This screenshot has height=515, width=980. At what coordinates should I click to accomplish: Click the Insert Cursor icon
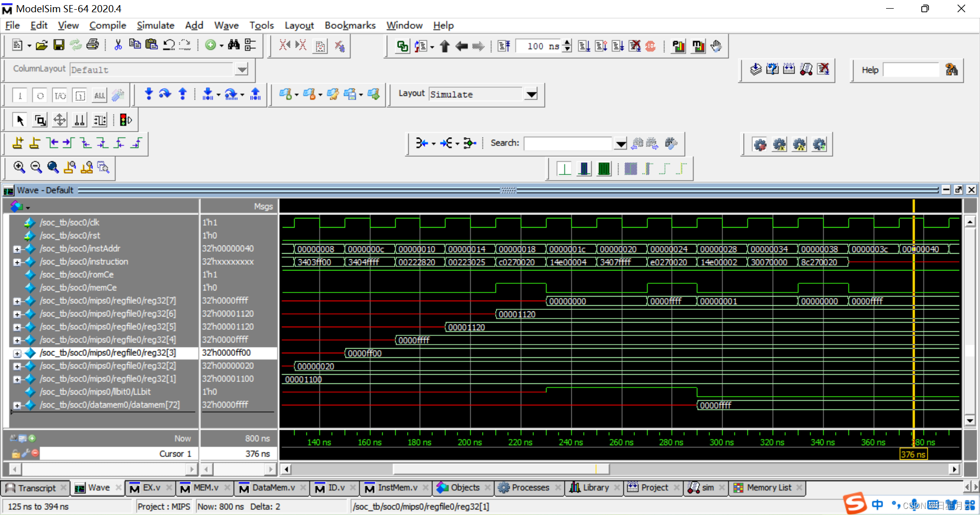pos(18,143)
